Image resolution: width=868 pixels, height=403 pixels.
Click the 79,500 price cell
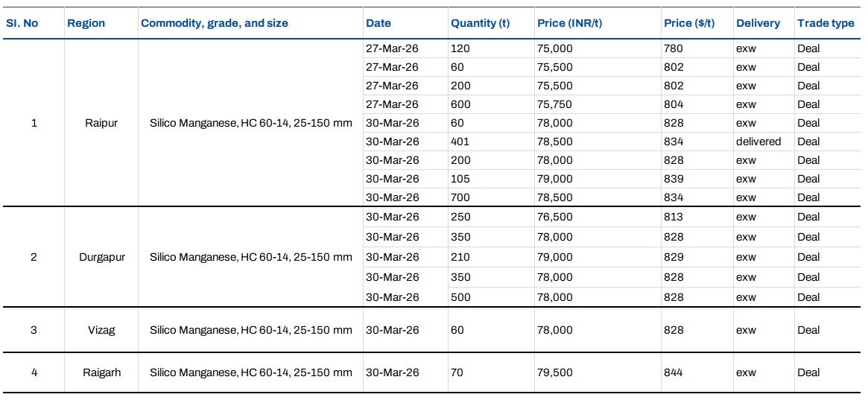click(554, 372)
